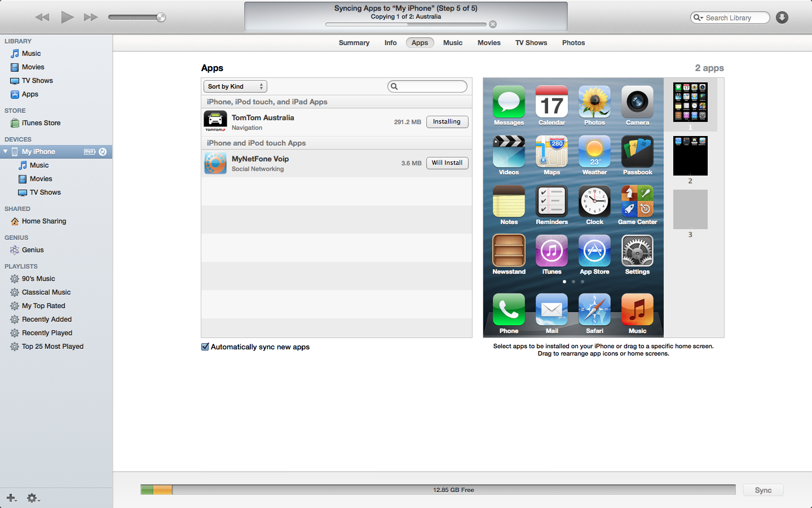Open Genius in the sidebar
The height and width of the screenshot is (508, 812).
coord(33,250)
